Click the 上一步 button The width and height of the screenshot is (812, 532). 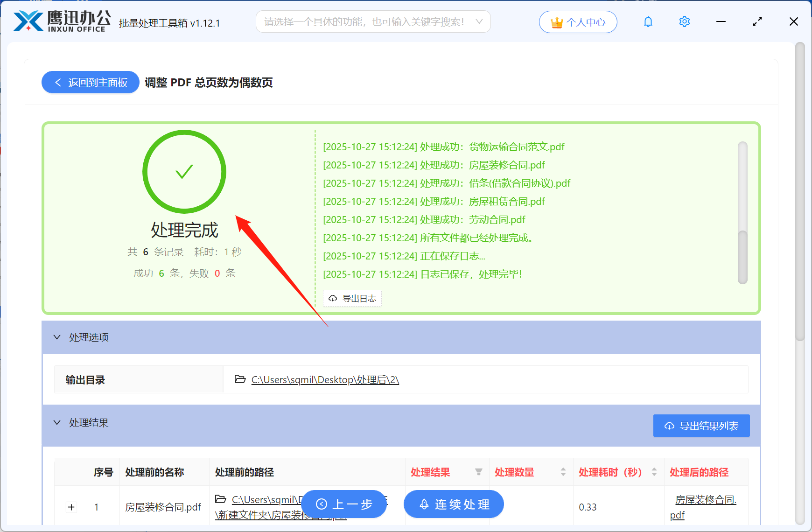[343, 504]
